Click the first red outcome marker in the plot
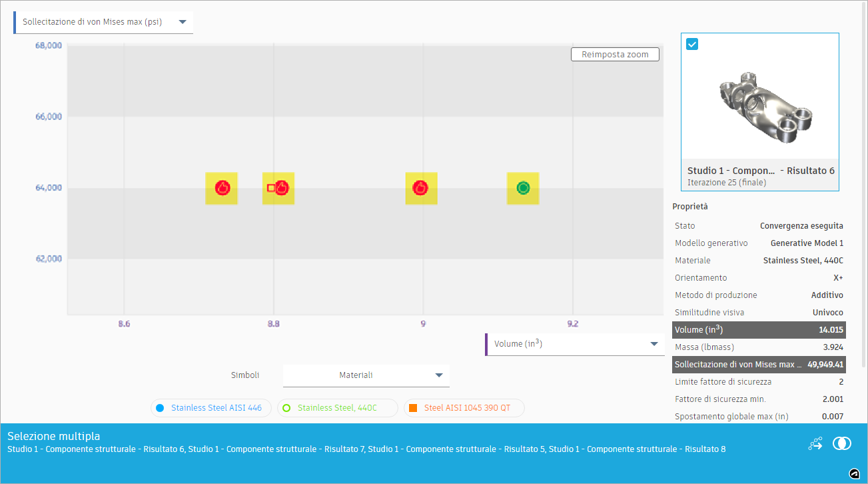 pos(221,188)
